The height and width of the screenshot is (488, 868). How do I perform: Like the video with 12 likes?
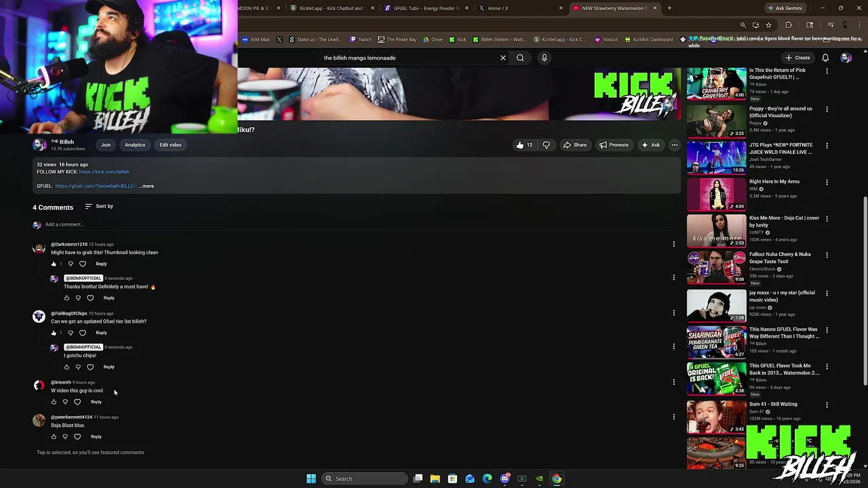coord(524,145)
